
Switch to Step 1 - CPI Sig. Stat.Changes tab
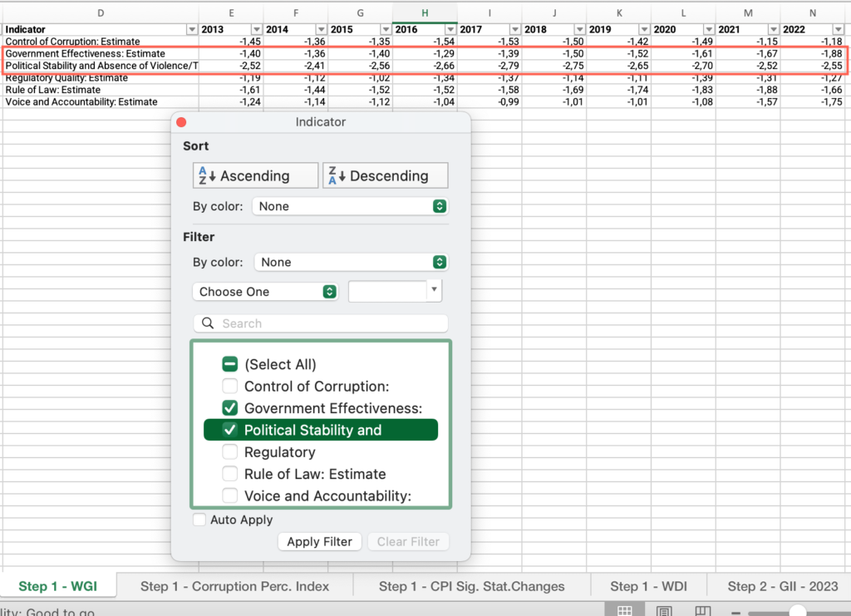(x=472, y=586)
